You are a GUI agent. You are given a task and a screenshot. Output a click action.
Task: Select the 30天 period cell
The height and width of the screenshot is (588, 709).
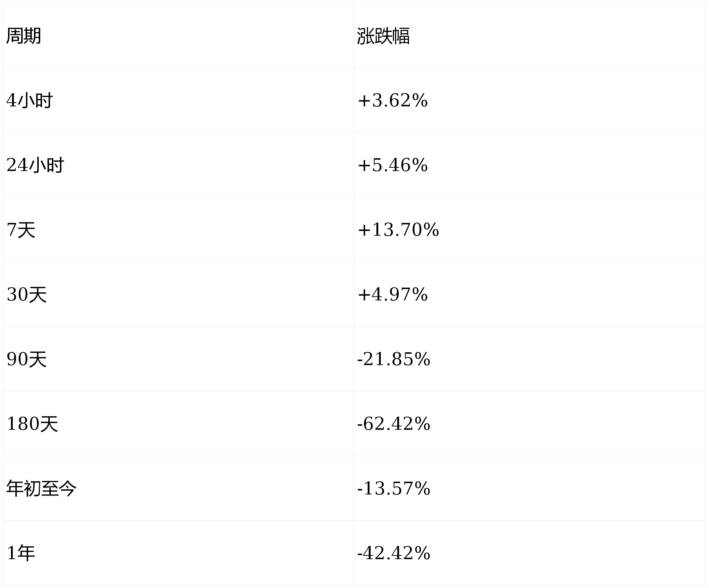pyautogui.click(x=27, y=295)
